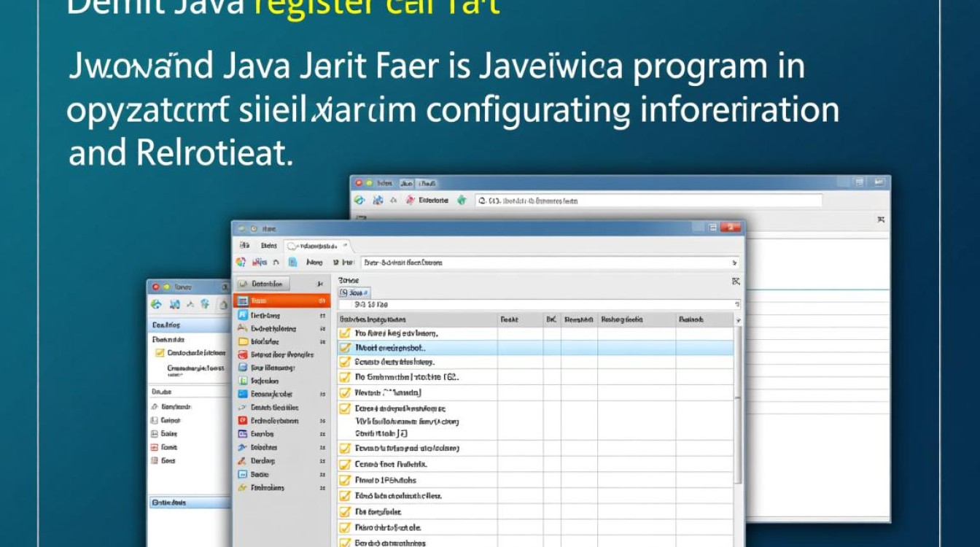Disable the checkbox in the smaller left window
Screen dimensions: 980x547
coord(160,352)
